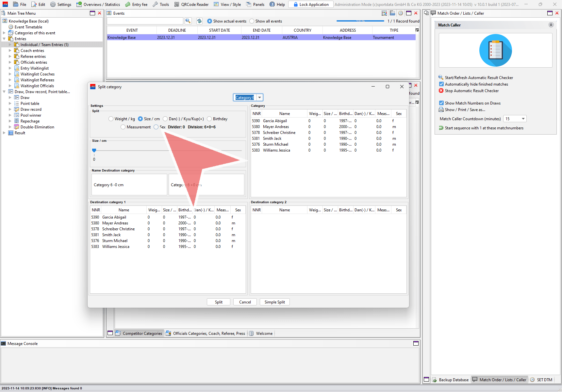Click the Show / Print / Save as printer icon

[x=441, y=110]
